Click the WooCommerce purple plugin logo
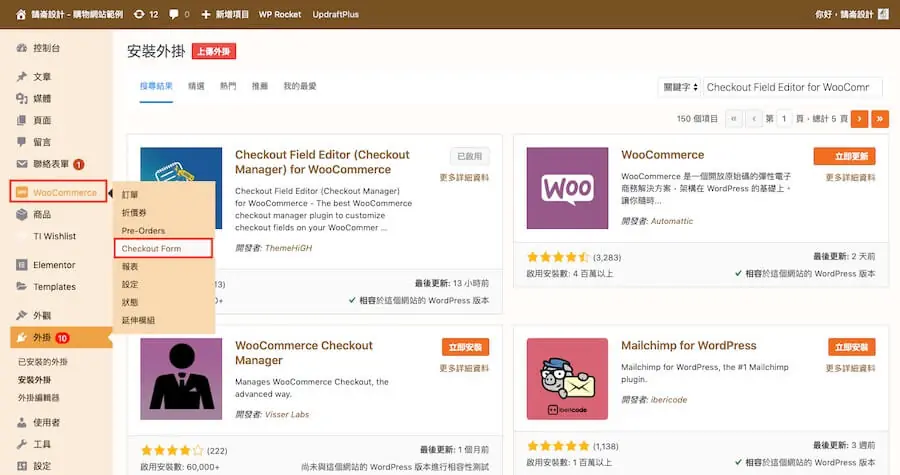The image size is (900, 475). click(567, 188)
